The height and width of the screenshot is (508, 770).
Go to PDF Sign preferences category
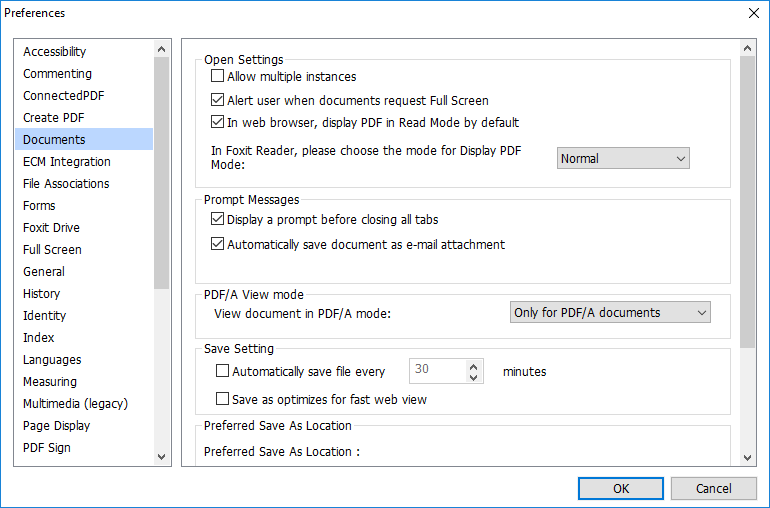pos(47,448)
